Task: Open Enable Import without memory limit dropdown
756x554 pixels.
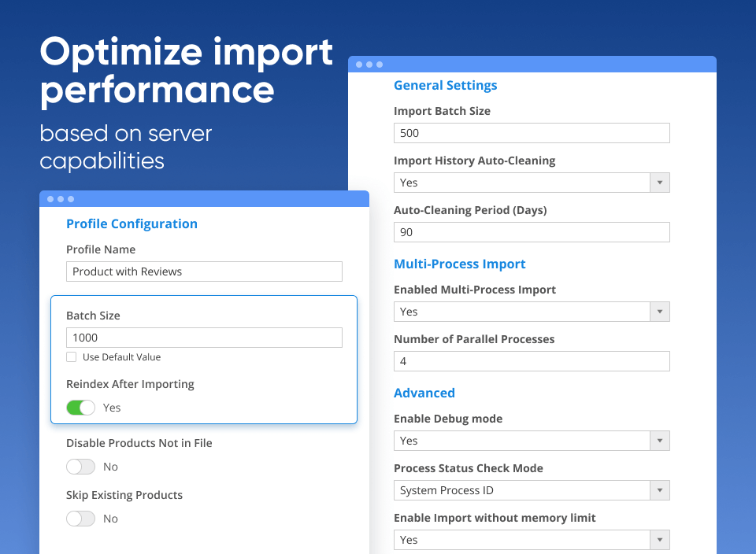Action: tap(532, 540)
